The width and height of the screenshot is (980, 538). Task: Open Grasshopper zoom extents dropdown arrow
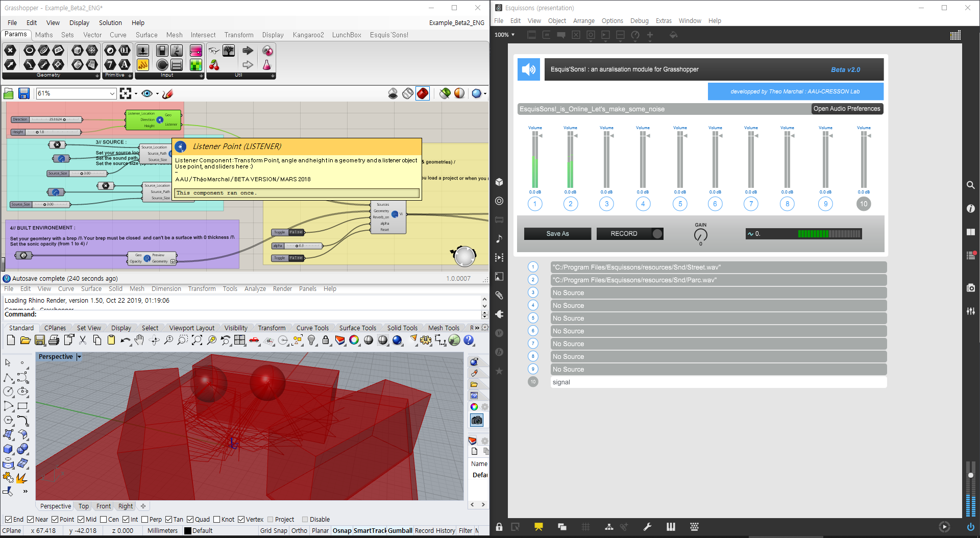point(136,93)
